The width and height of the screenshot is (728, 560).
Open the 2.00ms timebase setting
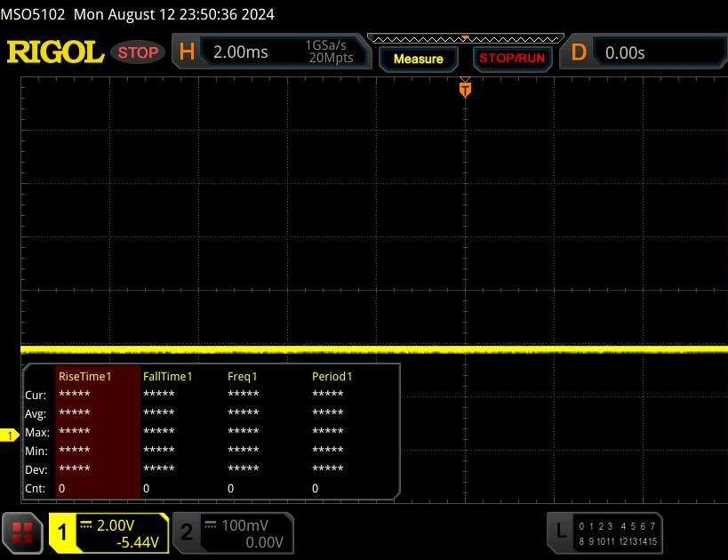241,52
